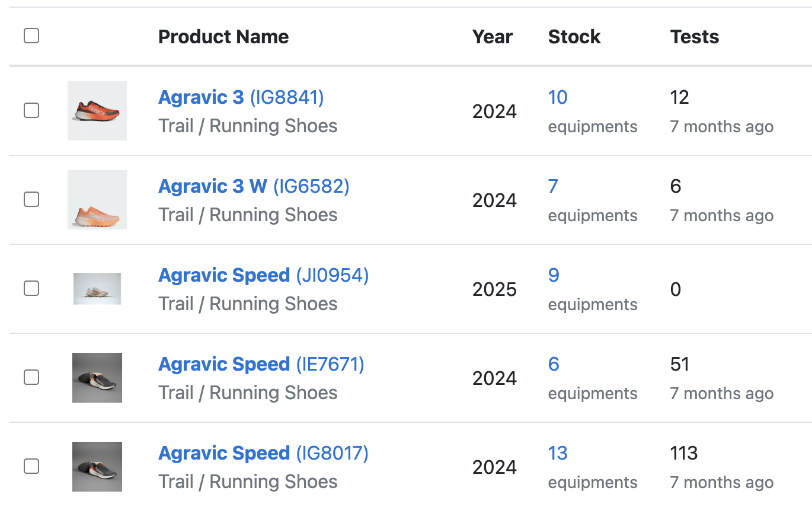Select the checkbox beside Agravic Speed (JI0954)
The image size is (812, 510).
tap(31, 289)
